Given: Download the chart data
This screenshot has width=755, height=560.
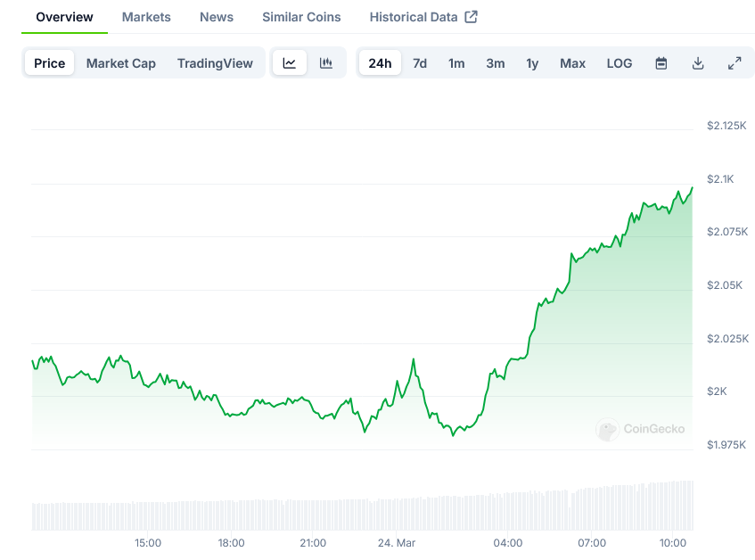Looking at the screenshot, I should pos(698,62).
